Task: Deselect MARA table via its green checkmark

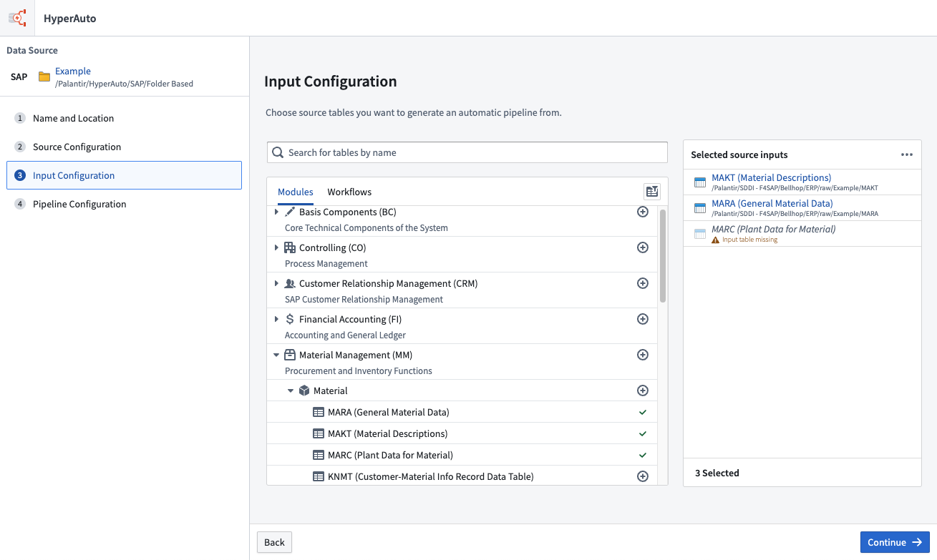Action: tap(643, 413)
